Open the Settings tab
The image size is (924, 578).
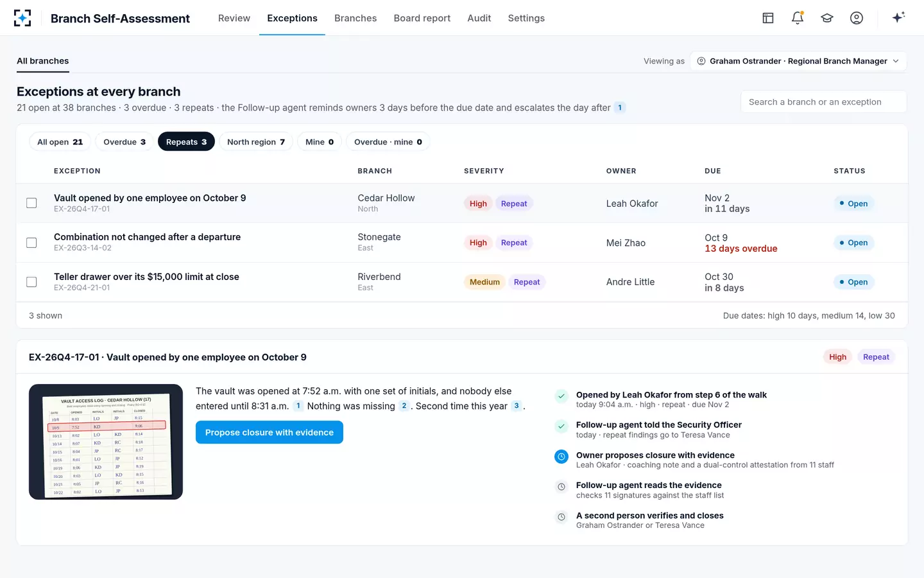pyautogui.click(x=526, y=18)
